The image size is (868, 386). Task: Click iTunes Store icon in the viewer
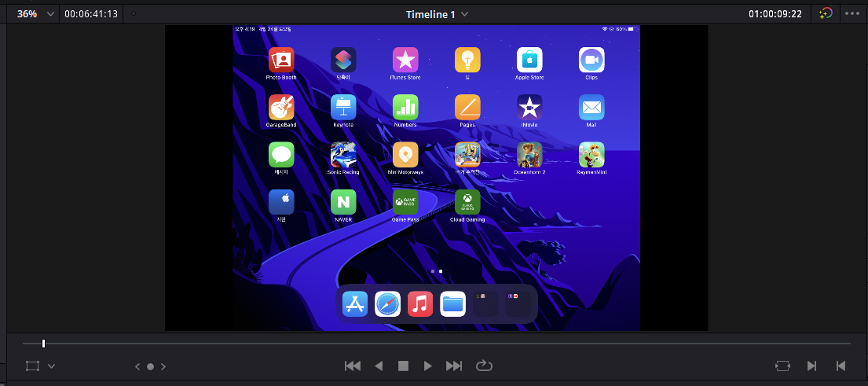click(405, 60)
